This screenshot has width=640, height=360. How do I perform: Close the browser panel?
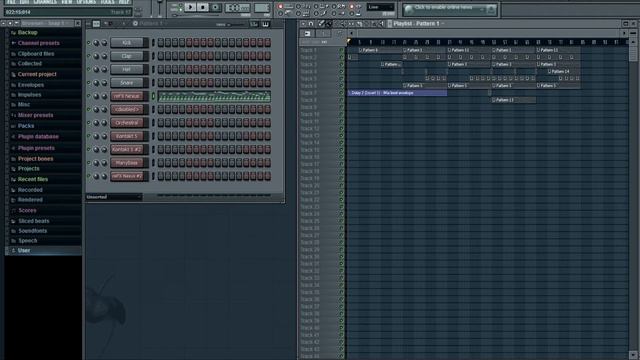click(78, 24)
